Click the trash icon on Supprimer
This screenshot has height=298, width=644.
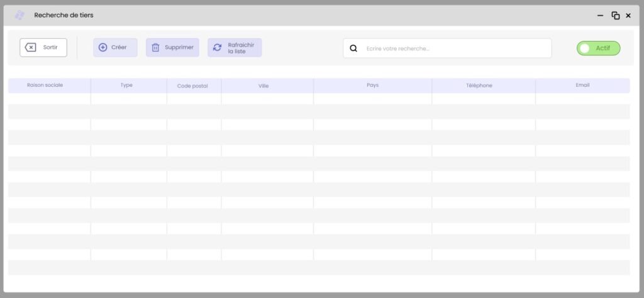tap(156, 47)
